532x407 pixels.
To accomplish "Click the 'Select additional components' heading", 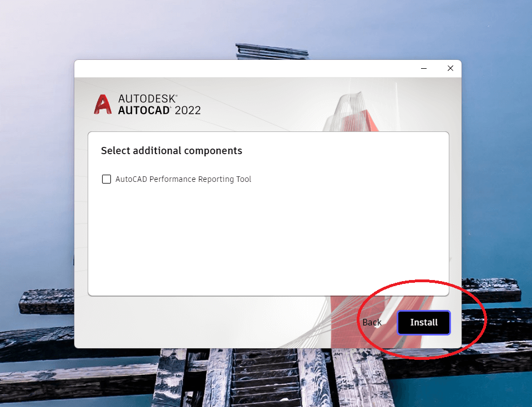I will 171,151.
